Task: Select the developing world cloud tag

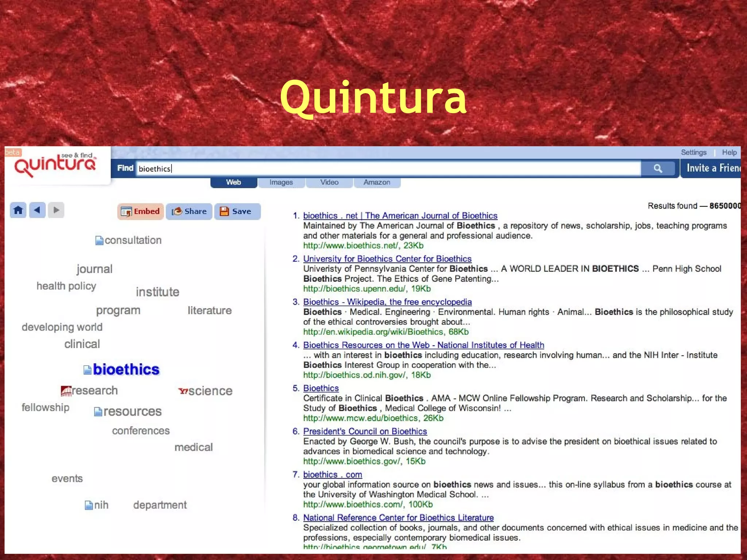Action: pos(62,327)
